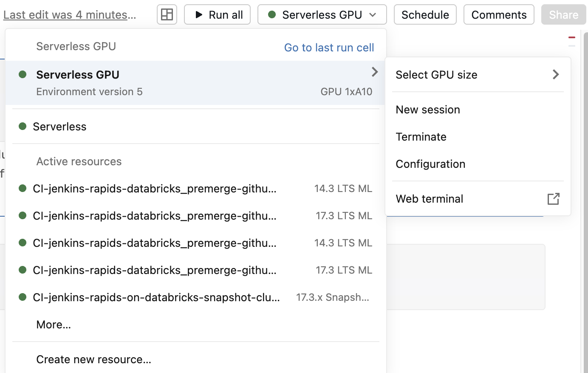
Task: Click the play icon in Run all
Action: click(198, 15)
